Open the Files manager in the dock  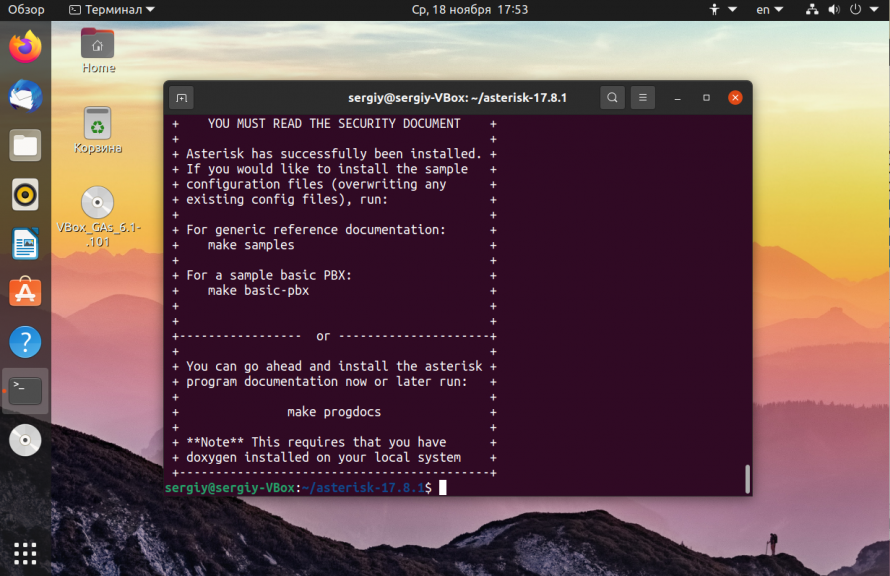point(25,145)
